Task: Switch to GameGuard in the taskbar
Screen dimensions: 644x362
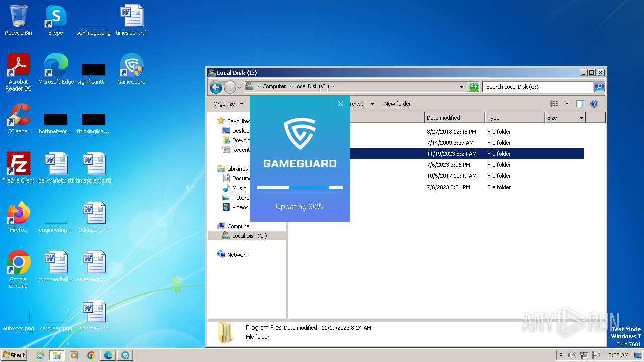Action: pyautogui.click(x=125, y=355)
